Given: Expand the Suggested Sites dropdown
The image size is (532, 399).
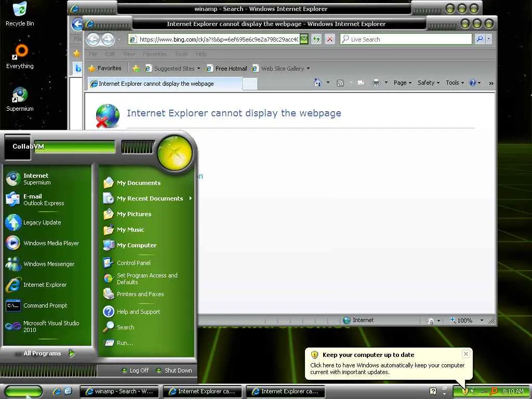Looking at the screenshot, I should pyautogui.click(x=198, y=69).
